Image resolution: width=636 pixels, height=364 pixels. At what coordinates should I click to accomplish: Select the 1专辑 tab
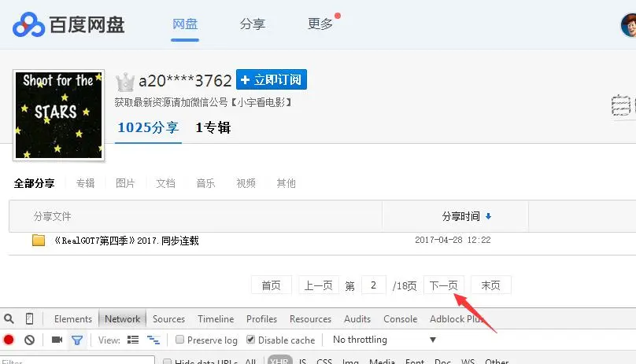tap(213, 127)
